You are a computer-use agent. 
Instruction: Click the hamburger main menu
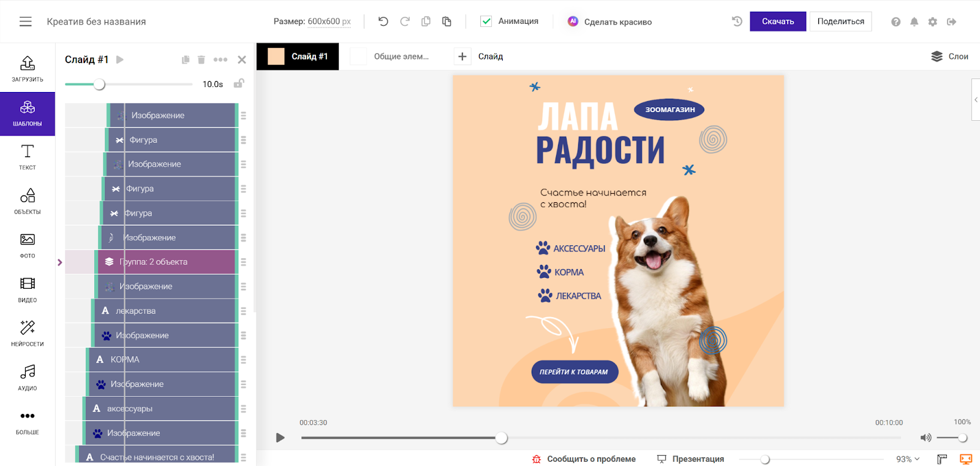[26, 21]
